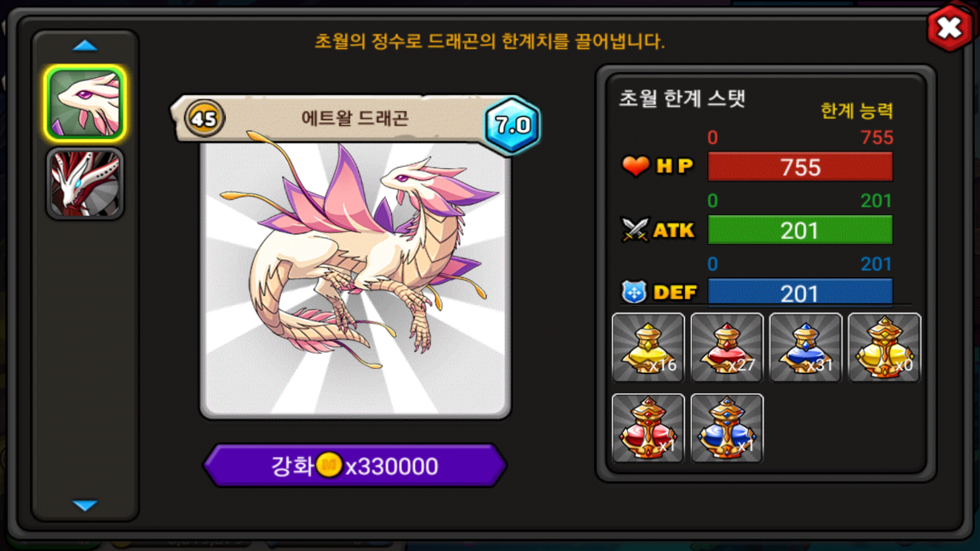980x551 pixels.
Task: Select the large blue essence potion x1
Action: click(727, 428)
